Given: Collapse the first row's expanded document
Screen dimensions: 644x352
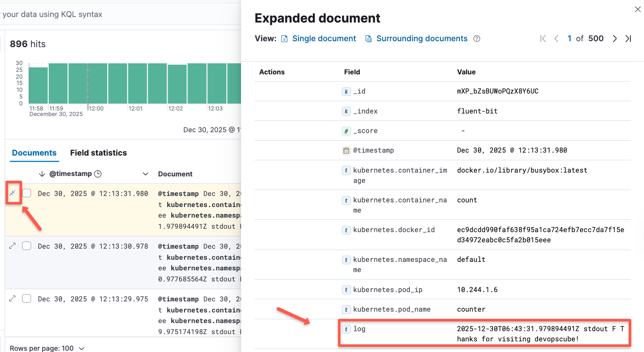Looking at the screenshot, I should [13, 193].
